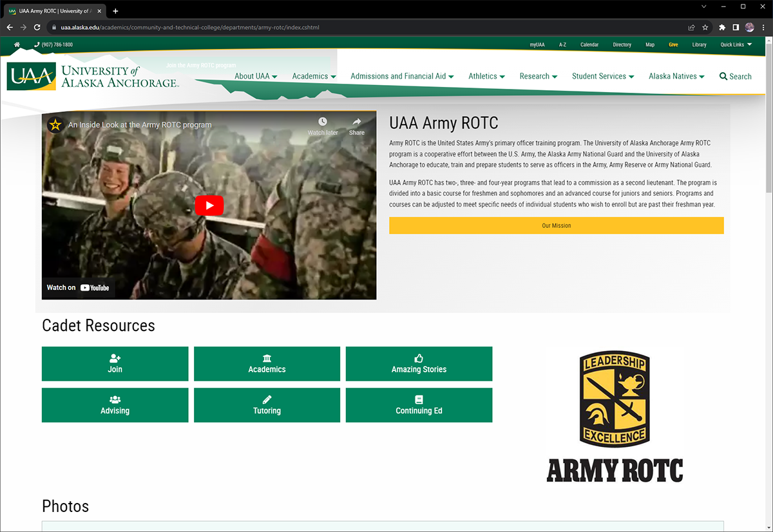The image size is (773, 532).
Task: Expand Admissions and Financial Aid menu
Action: [402, 76]
